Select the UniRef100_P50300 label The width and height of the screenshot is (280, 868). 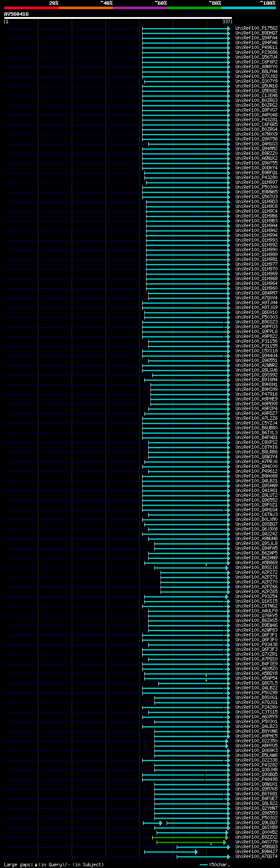(x=256, y=187)
